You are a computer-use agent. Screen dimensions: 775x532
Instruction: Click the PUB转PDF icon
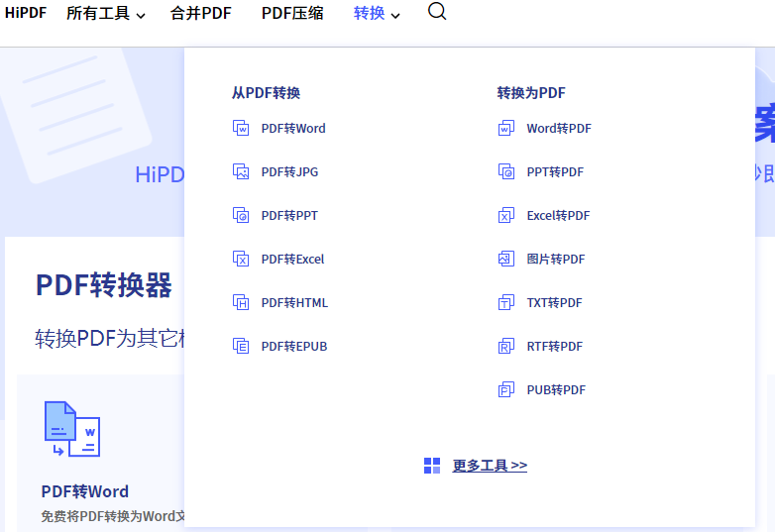coord(506,389)
